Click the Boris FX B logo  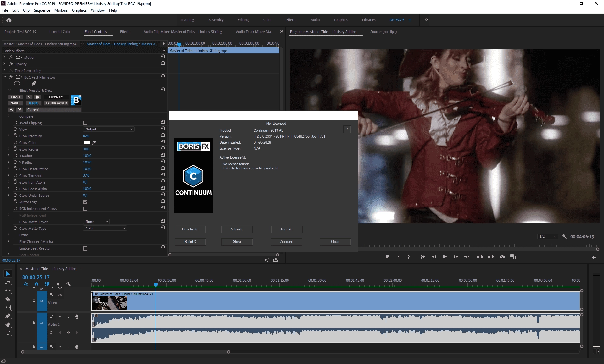76,100
